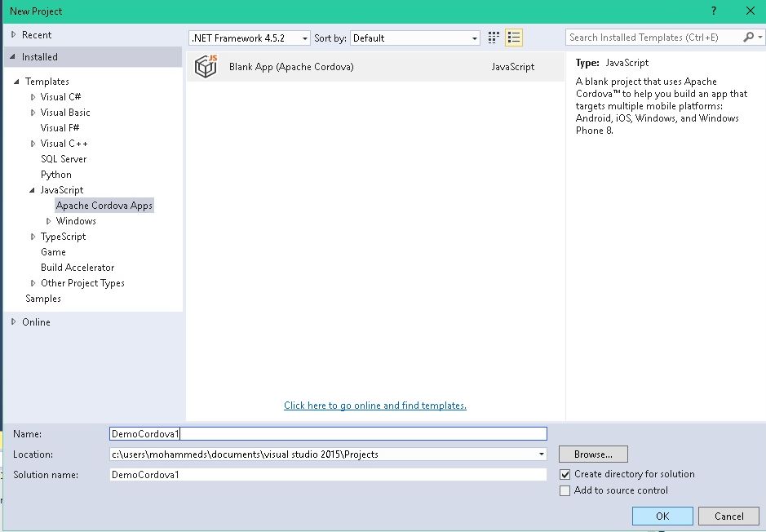
Task: Click the Recent label
Action: point(37,35)
